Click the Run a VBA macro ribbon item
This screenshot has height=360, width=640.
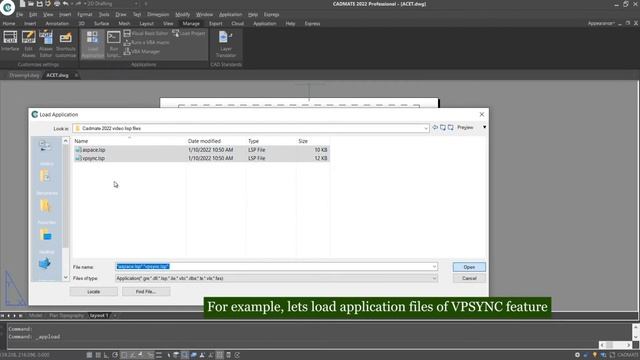146,42
